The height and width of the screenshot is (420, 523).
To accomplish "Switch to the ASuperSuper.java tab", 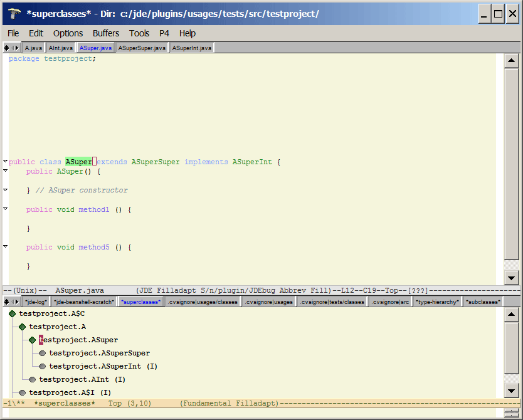I will click(x=142, y=48).
